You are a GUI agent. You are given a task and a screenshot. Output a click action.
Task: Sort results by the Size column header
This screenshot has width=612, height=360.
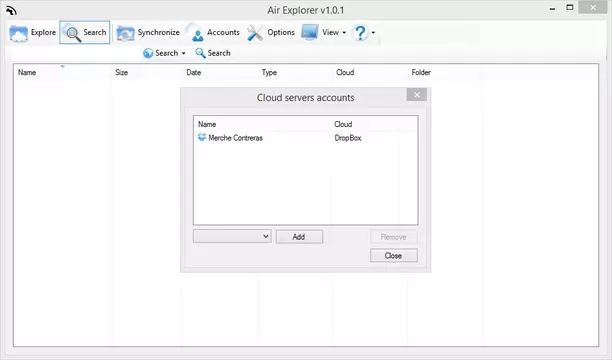click(121, 73)
